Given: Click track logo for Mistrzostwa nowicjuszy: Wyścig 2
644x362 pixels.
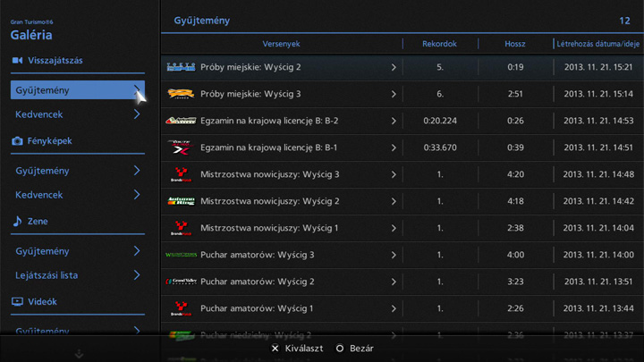Looking at the screenshot, I should point(181,201).
